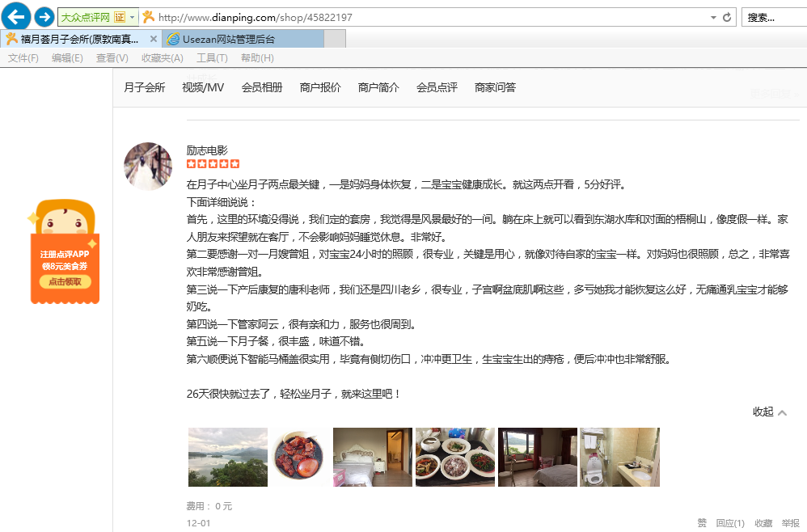This screenshot has height=532, width=807.
Task: Click the 点击领取 coupon button
Action: [65, 282]
